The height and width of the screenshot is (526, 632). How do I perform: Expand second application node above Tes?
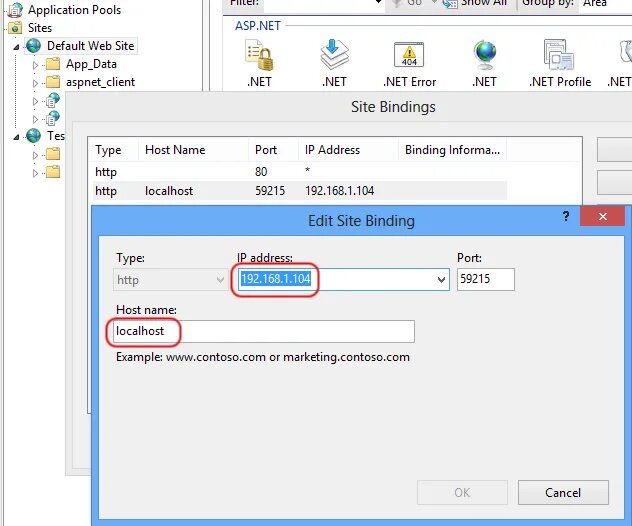[35, 119]
